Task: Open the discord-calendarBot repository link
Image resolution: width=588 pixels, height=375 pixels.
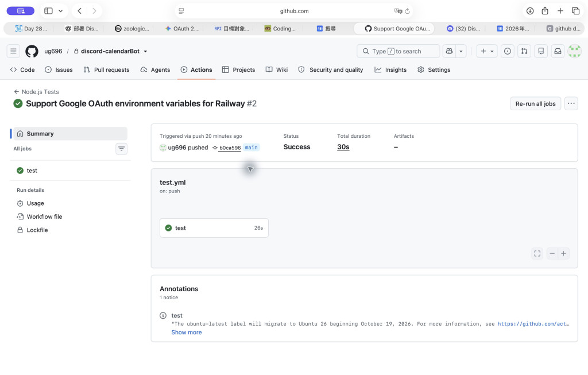Action: click(110, 51)
